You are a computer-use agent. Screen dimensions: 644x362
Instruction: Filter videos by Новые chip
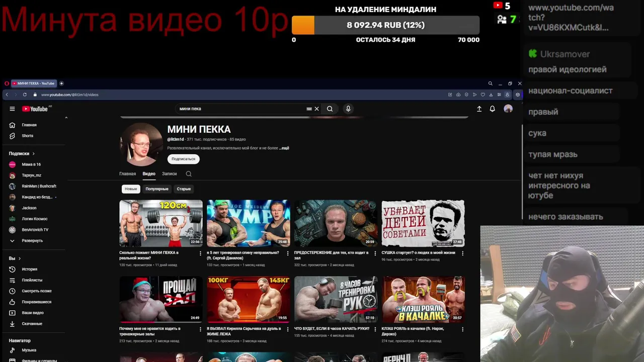(131, 189)
